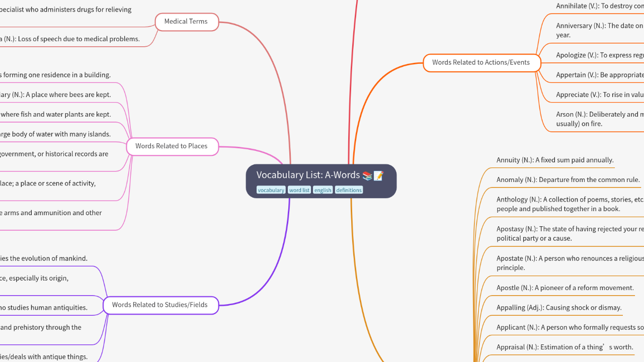Select 'the evolution of mankind' node
This screenshot has height=362, width=644.
pos(44,258)
